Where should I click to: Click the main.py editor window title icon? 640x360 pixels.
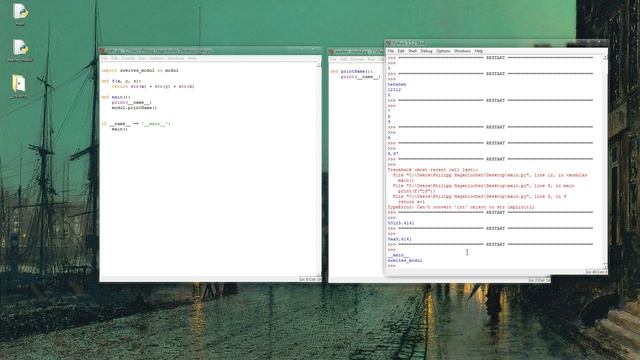(102, 51)
